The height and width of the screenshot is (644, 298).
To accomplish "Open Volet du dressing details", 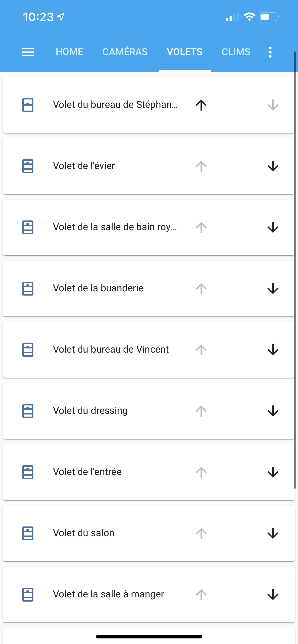I will [90, 411].
